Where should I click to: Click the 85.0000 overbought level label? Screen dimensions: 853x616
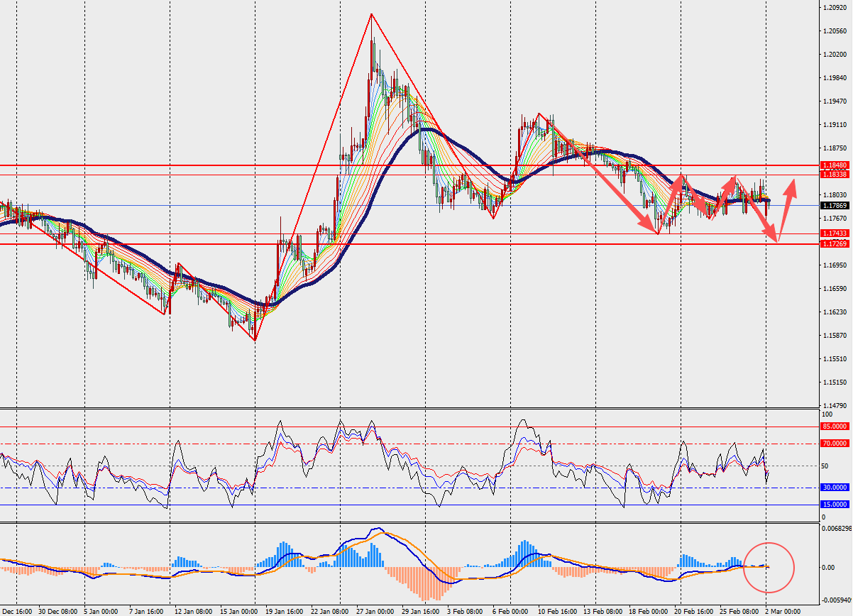(x=834, y=427)
